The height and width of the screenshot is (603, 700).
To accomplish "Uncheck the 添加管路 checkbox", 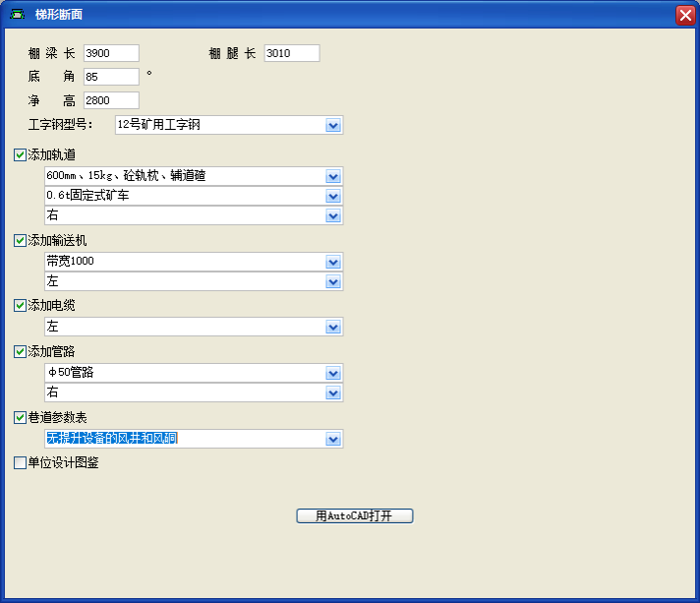I will point(21,352).
